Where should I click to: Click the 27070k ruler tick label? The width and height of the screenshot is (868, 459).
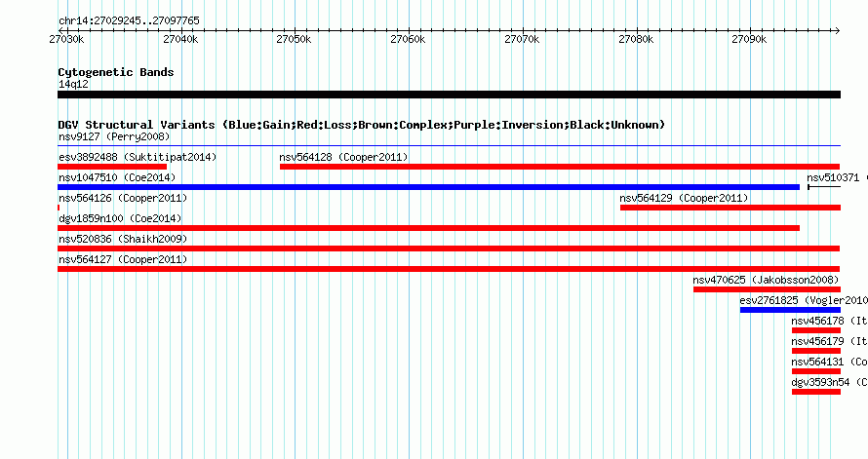click(x=522, y=39)
